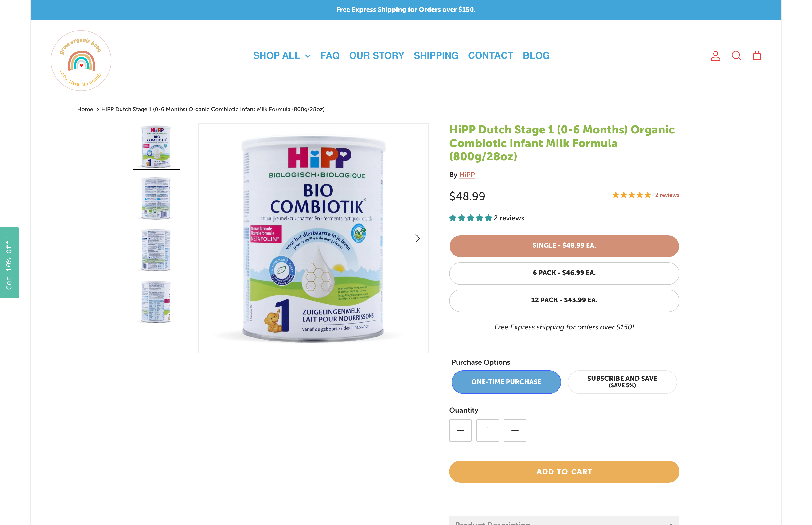The width and height of the screenshot is (812, 525).
Task: Open the shopping bag cart icon
Action: (x=757, y=55)
